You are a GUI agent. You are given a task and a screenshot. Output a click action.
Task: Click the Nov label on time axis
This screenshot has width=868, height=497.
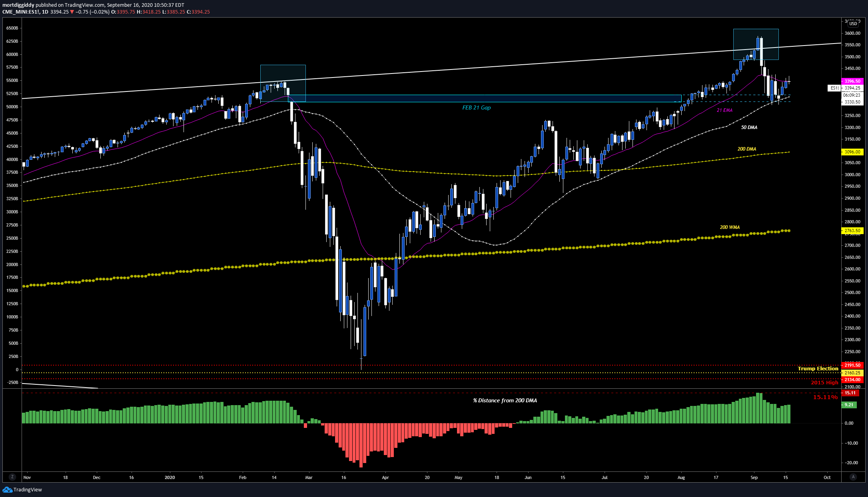(27, 477)
